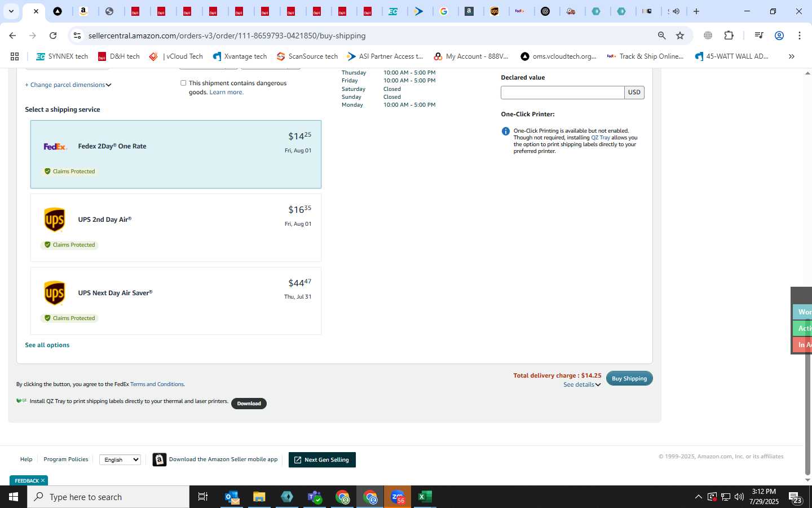Open the zoom magnifier icon in address bar
The image size is (812, 508).
(661, 36)
